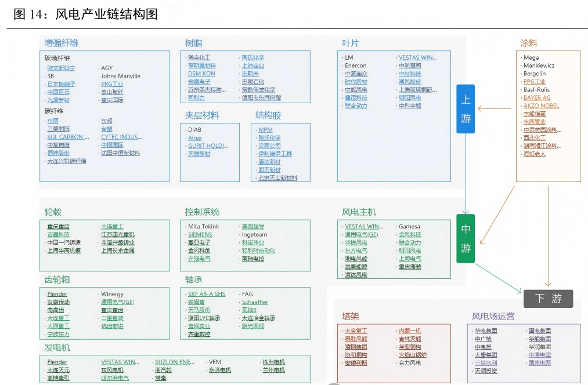This screenshot has height=385, width=588.
Task: Select the Ingeteam entry under 控制系统
Action: click(x=255, y=234)
